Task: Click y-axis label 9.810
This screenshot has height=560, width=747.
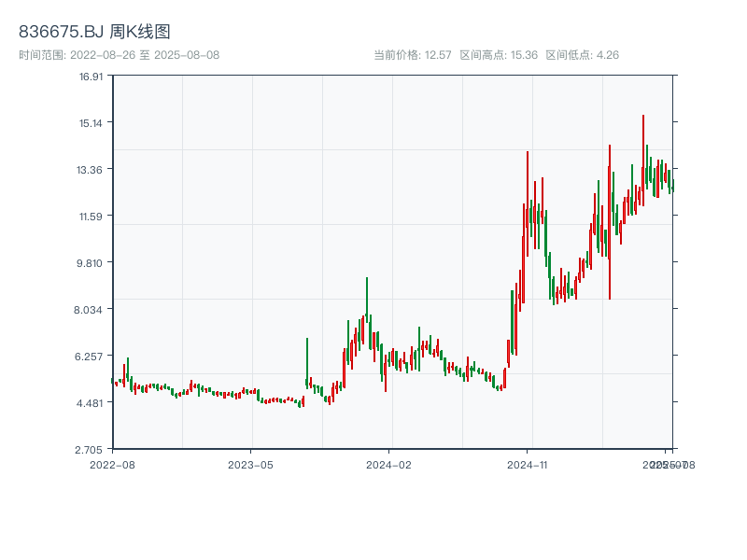Action: pyautogui.click(x=90, y=263)
